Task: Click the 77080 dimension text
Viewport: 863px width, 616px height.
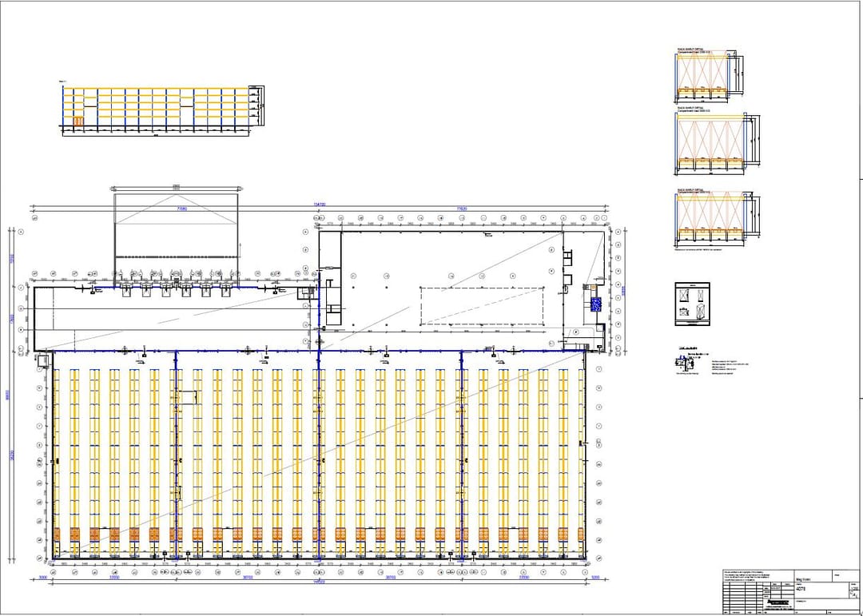Action: (181, 209)
